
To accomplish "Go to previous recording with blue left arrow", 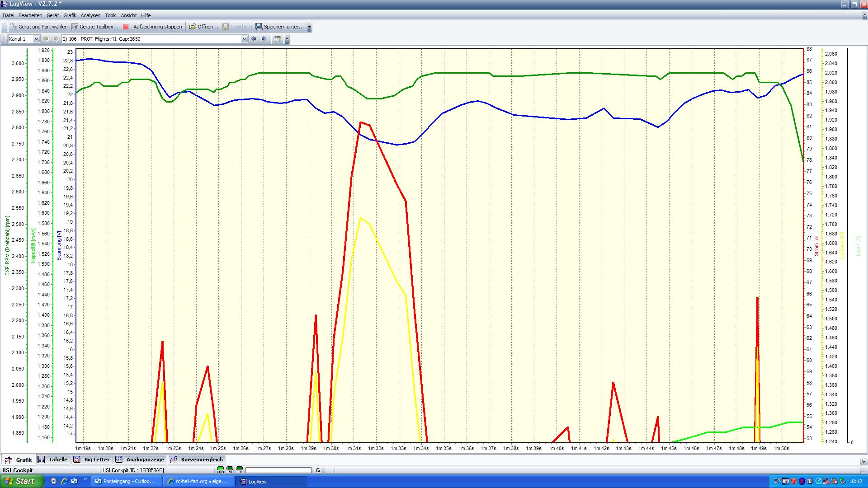I will (x=254, y=39).
